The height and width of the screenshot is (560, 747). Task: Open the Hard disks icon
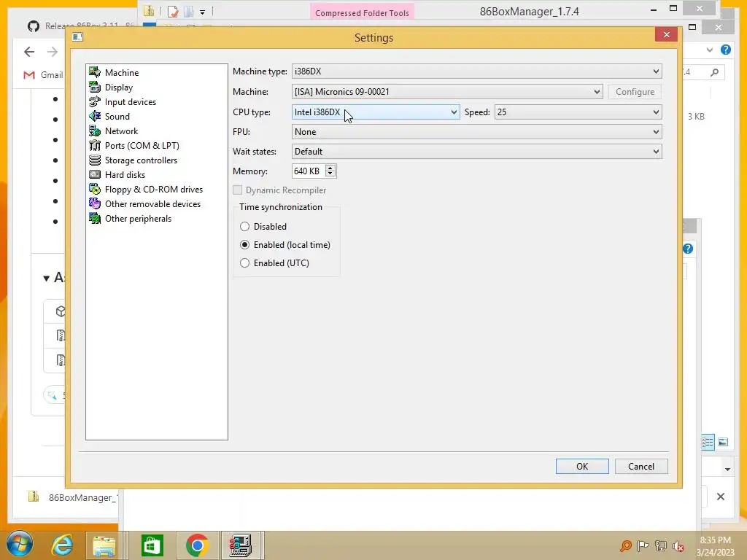click(x=95, y=175)
